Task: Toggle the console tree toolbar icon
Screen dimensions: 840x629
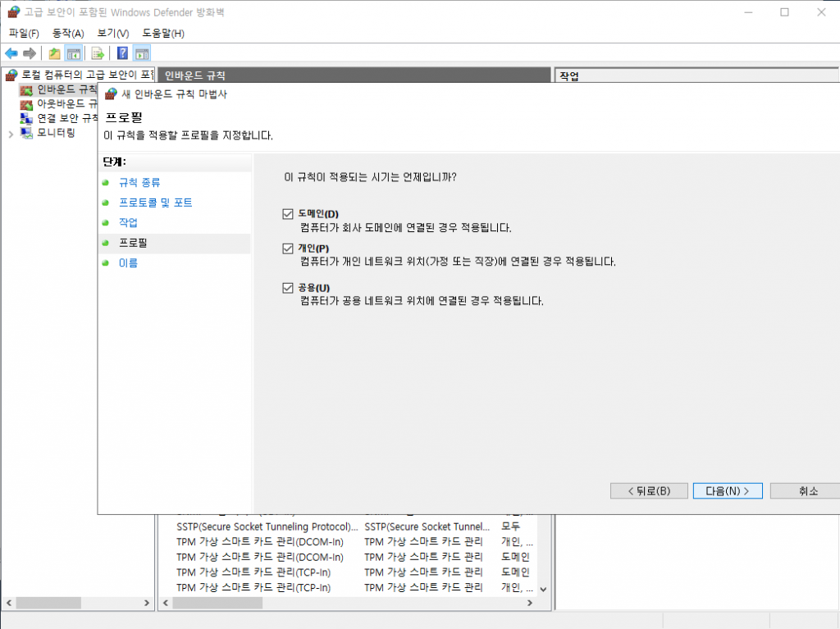Action: [73, 53]
